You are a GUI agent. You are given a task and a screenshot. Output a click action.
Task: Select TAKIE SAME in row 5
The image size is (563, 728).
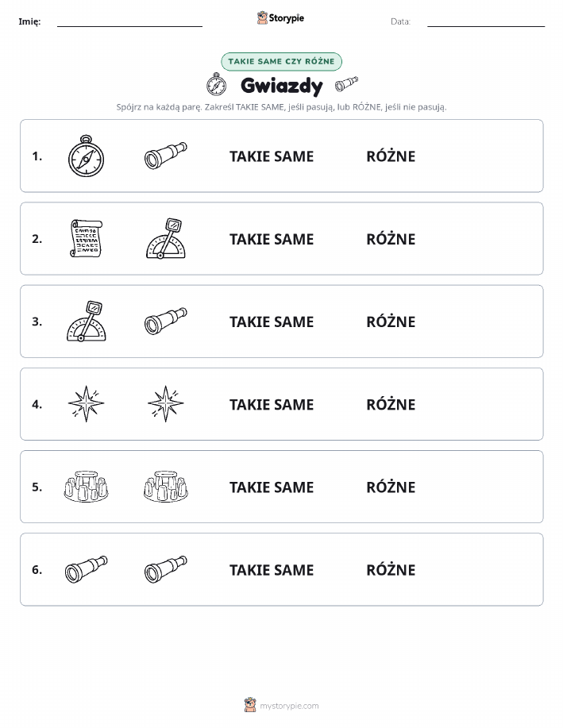(272, 487)
